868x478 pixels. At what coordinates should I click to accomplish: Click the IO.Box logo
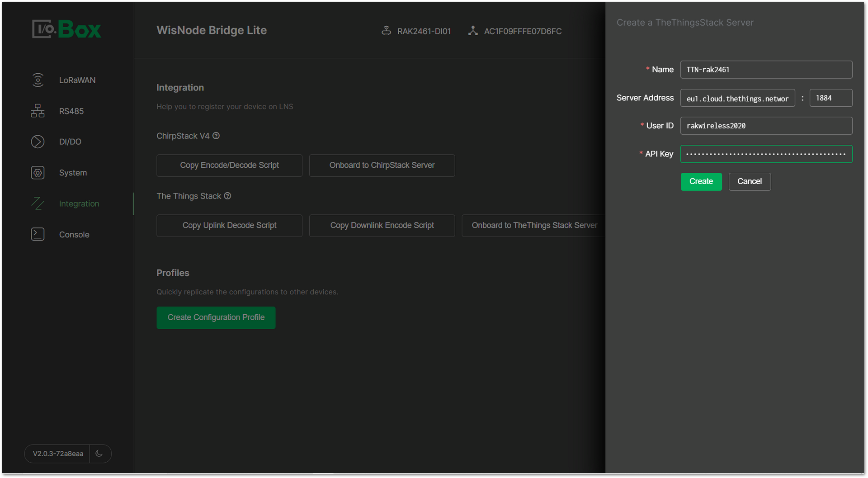point(66,29)
